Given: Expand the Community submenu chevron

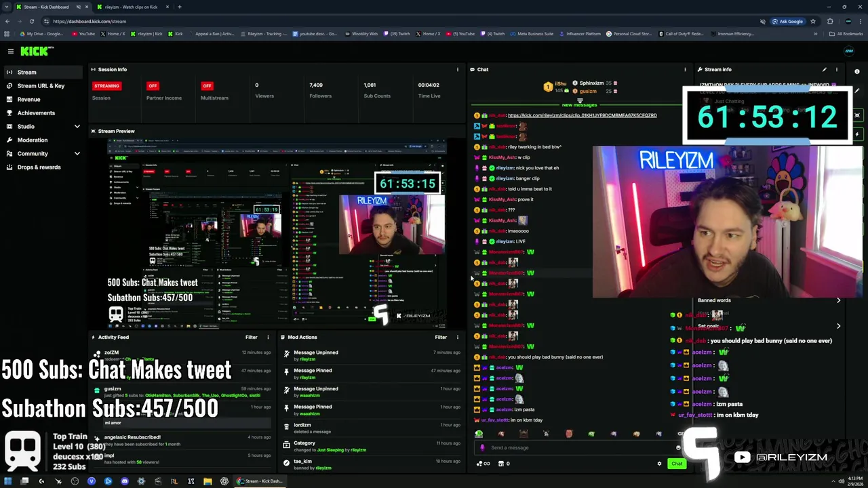Looking at the screenshot, I should point(77,153).
